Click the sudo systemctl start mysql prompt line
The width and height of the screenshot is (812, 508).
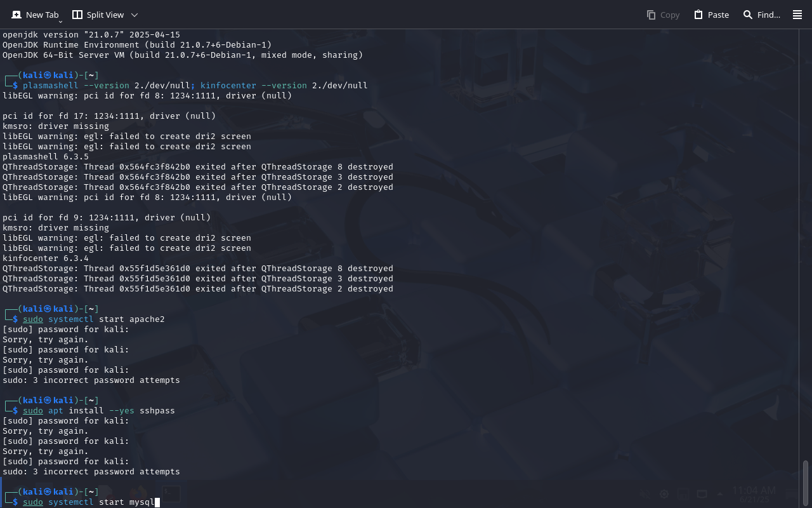(89, 502)
